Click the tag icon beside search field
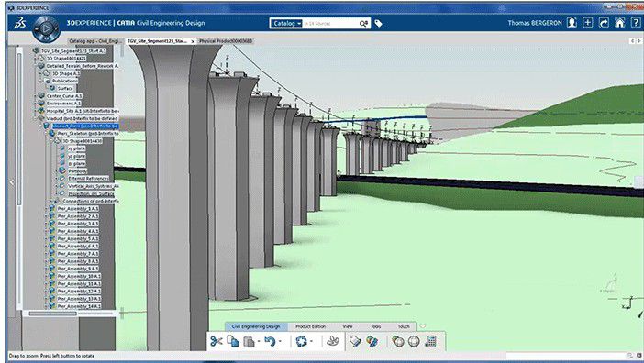The height and width of the screenshot is (363, 644). click(x=378, y=24)
